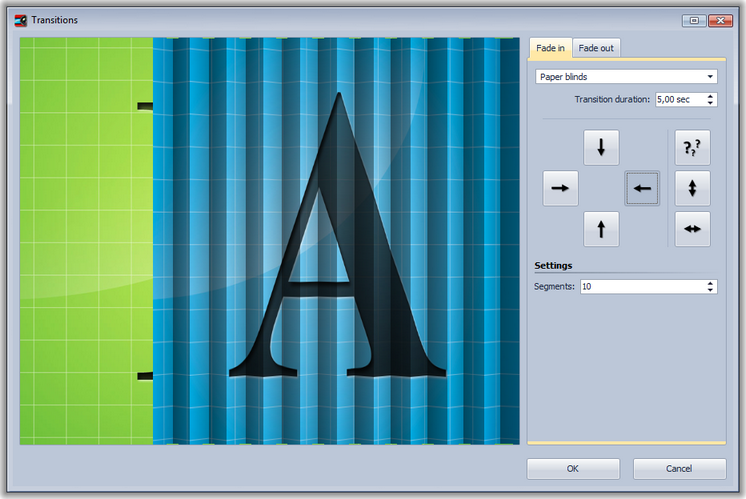Choose the random direction question marks button
Screen dimensions: 746x499
pyautogui.click(x=692, y=148)
